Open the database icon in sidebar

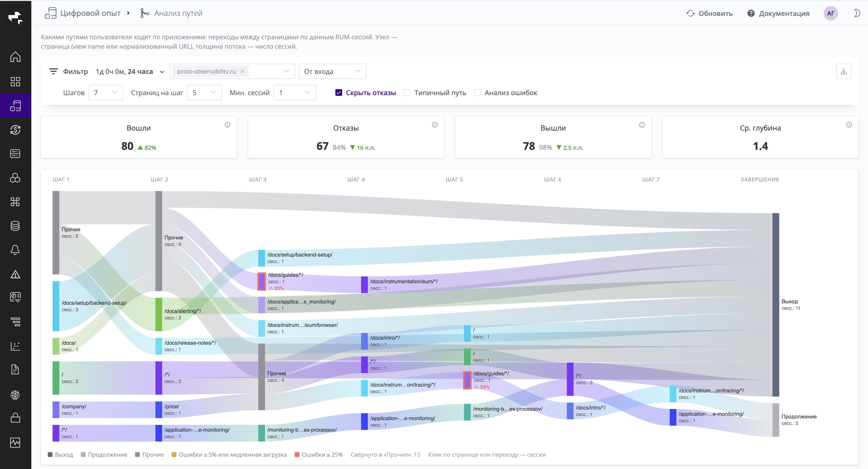click(15, 225)
